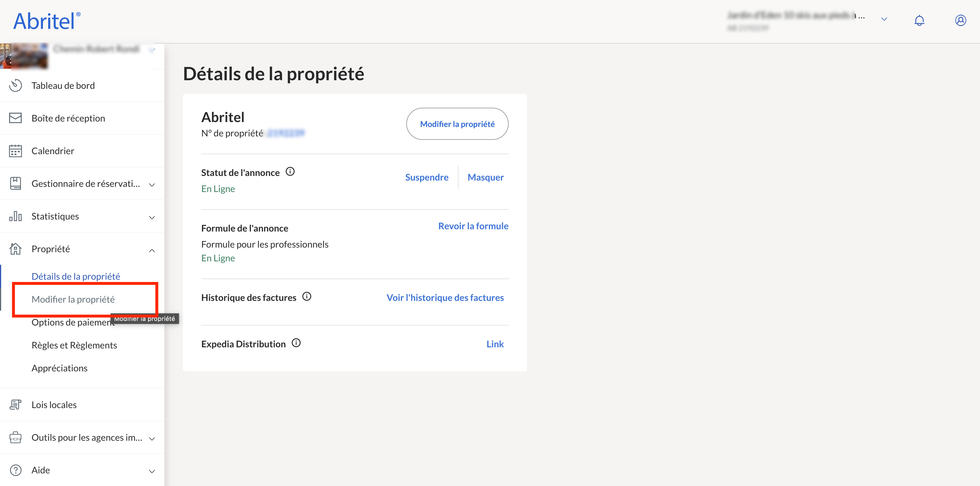Open Lois locales menu item
This screenshot has width=980, height=486.
tap(54, 405)
